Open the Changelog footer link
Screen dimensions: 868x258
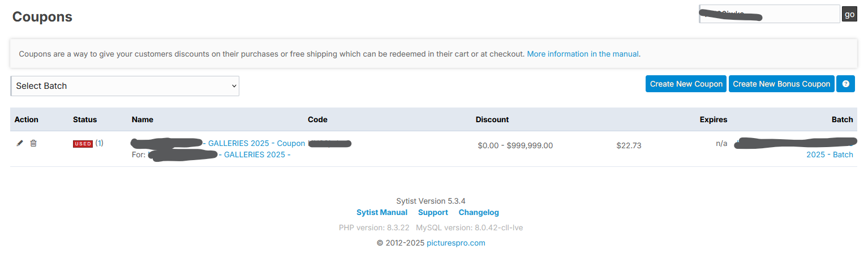click(x=479, y=213)
